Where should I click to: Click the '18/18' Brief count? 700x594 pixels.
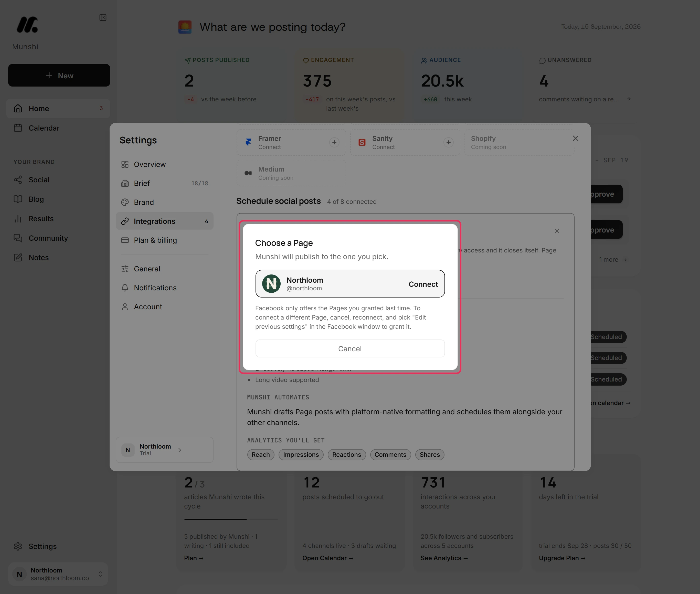[x=200, y=184]
